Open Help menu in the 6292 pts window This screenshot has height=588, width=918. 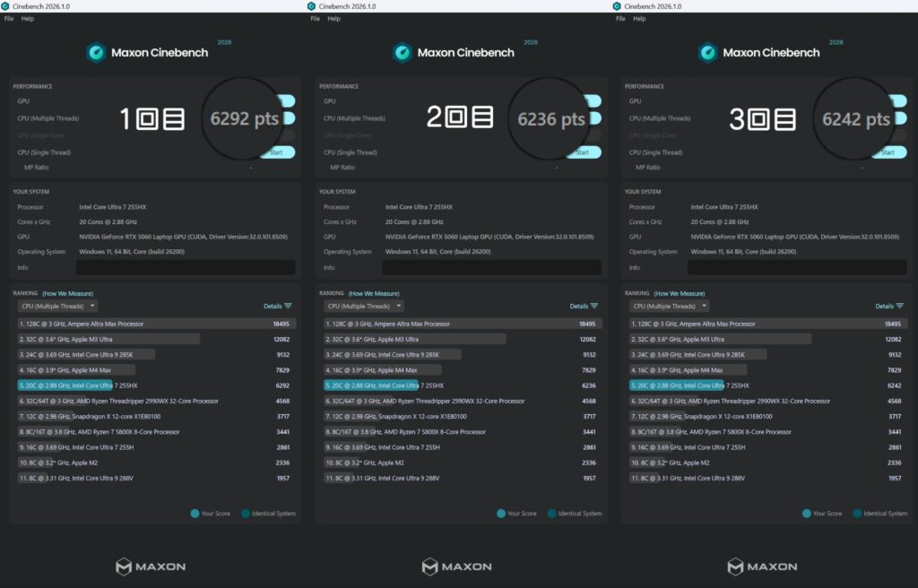pos(28,19)
